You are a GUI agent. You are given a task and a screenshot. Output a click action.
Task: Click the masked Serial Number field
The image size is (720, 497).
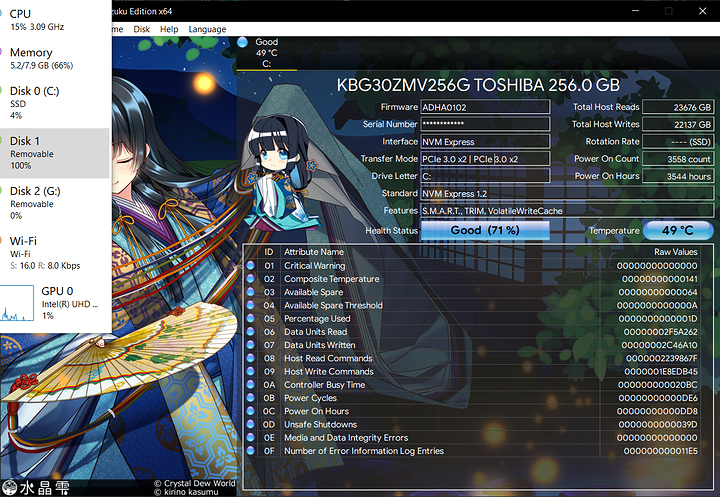click(x=485, y=124)
